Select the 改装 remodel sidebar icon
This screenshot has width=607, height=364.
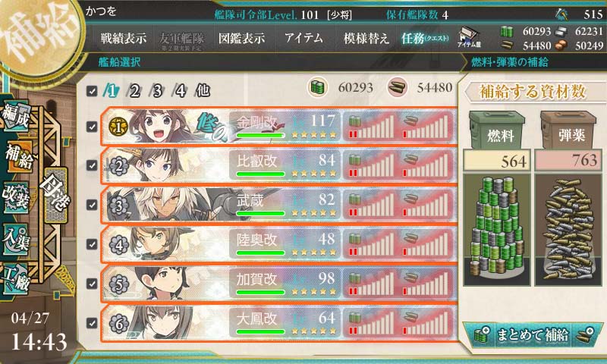click(x=15, y=197)
